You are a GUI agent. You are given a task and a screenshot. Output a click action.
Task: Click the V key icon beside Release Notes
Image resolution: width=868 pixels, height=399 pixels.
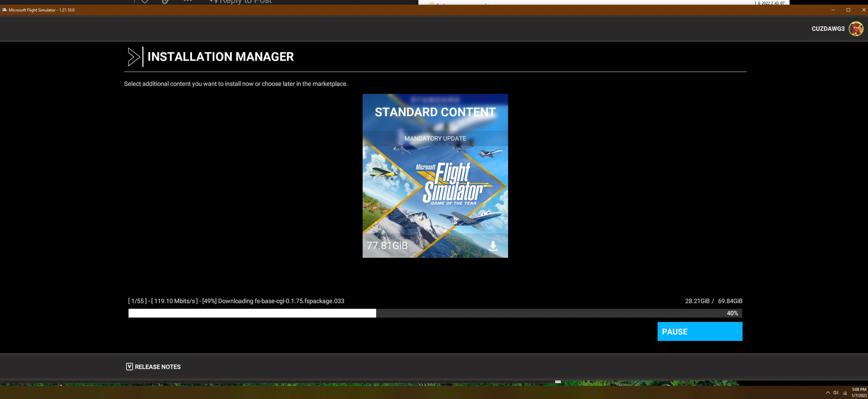point(130,367)
